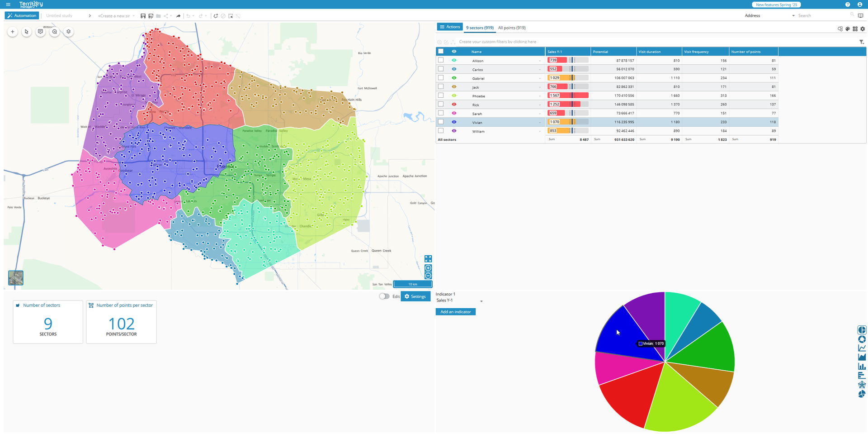Screen dimensions: 868x434
Task: Open the table filter funnel icon
Action: (x=861, y=42)
